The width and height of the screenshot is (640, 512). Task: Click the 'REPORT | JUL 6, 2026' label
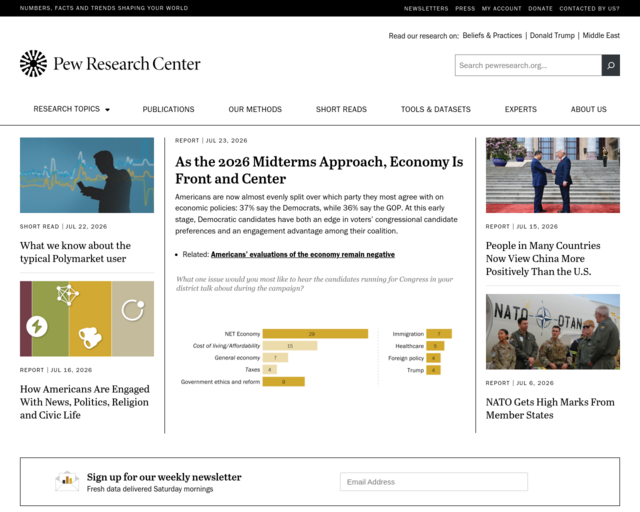pos(520,383)
